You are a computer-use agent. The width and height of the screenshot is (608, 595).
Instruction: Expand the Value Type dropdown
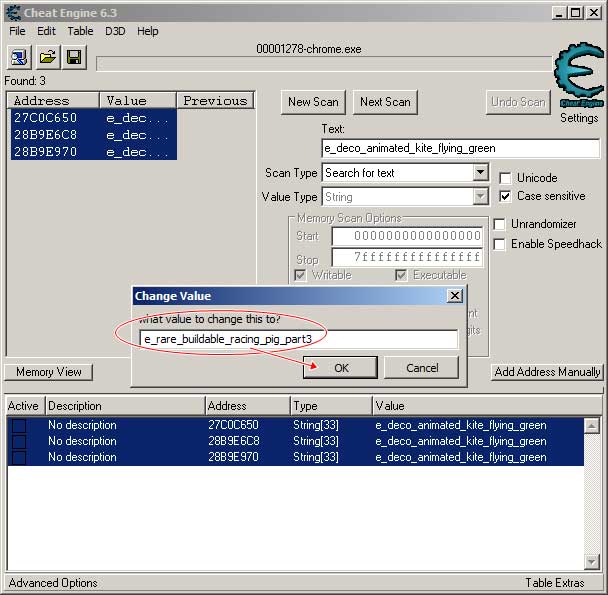(480, 197)
